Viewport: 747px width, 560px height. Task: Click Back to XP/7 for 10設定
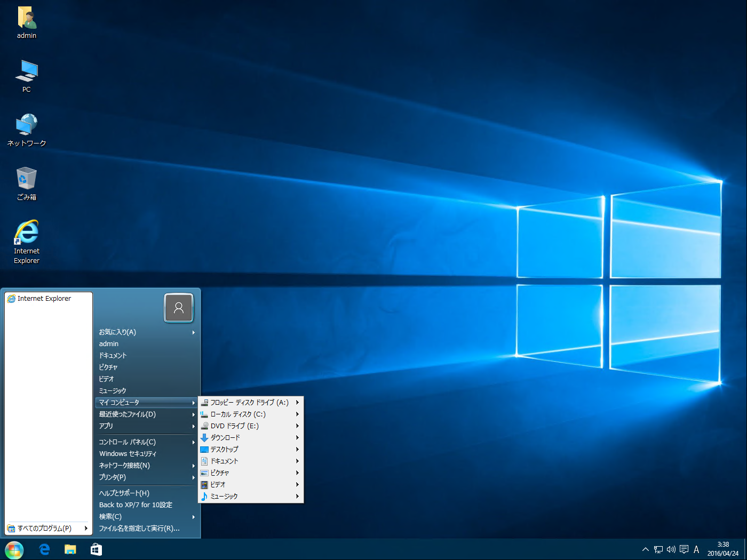(x=135, y=505)
